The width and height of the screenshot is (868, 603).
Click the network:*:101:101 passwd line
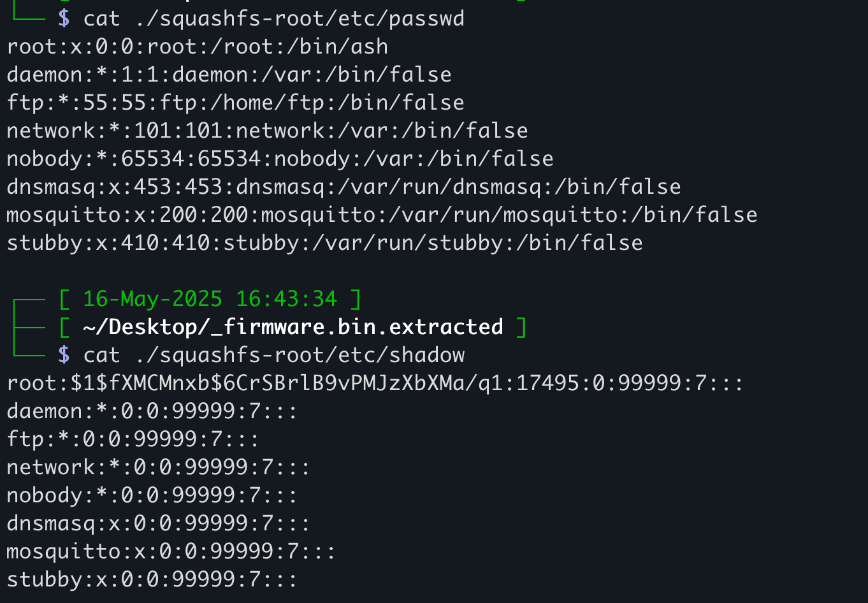pyautogui.click(x=267, y=131)
